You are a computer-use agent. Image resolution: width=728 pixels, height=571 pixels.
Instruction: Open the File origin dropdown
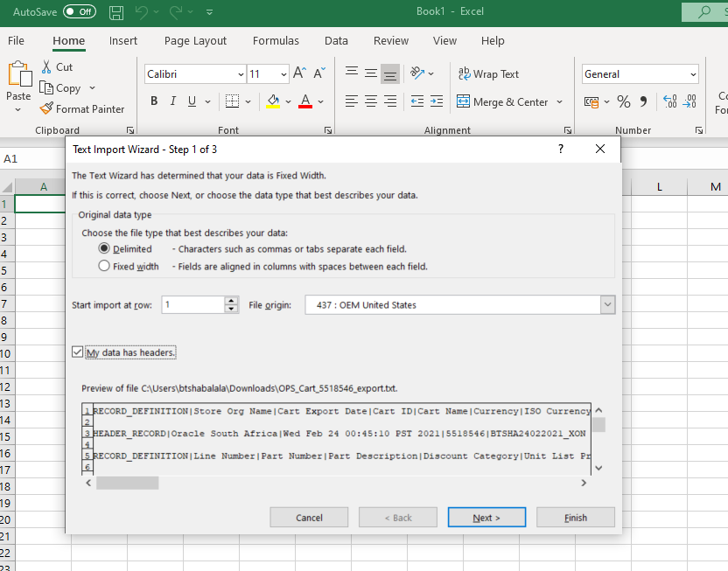coord(607,305)
